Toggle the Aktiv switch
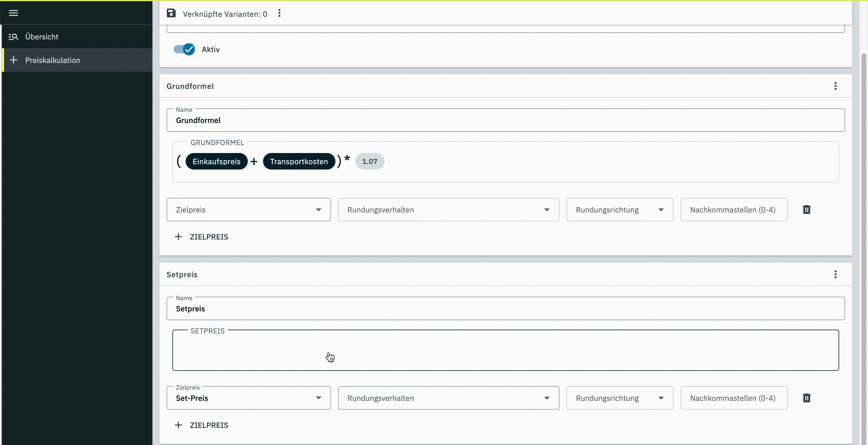Viewport: 868px width, 445px height. [x=184, y=49]
